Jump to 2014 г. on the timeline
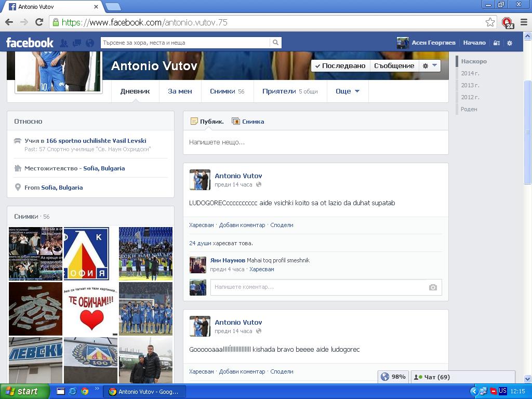 470,73
